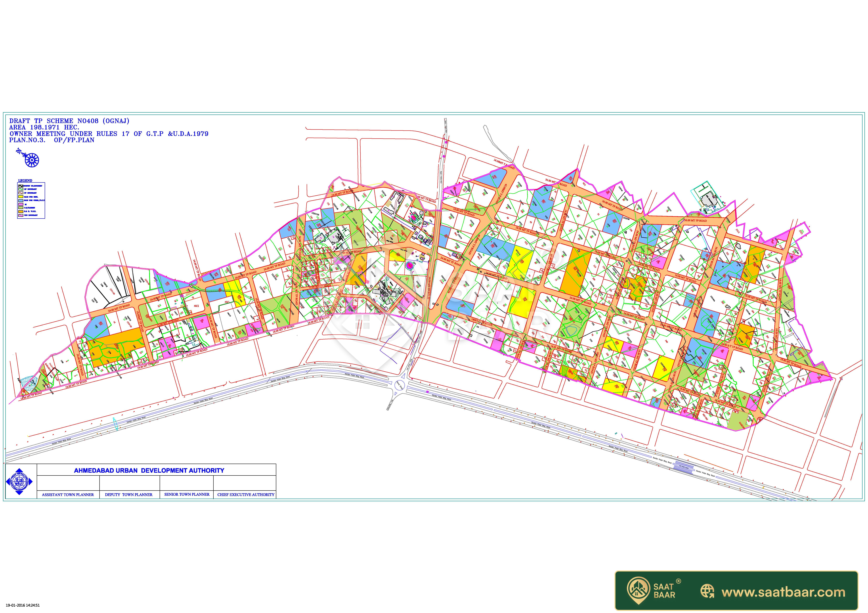The height and width of the screenshot is (613, 868).
Task: Click the 'SURVEY NO.BOUNDRY' legend label
Action: tap(33, 186)
